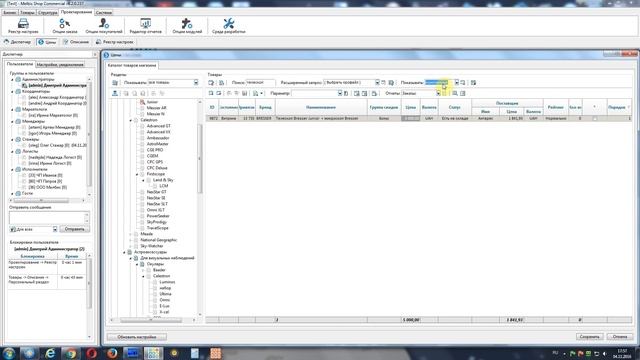Switch to the Система ribbon tab

pyautogui.click(x=104, y=13)
